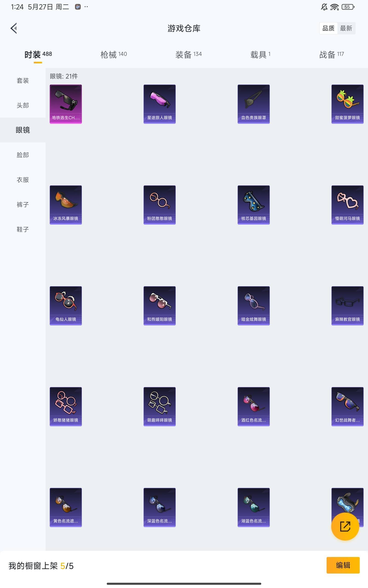This screenshot has width=368, height=588.
Task: Tap the 我的橱窗上架 5/5 label
Action: 41,566
